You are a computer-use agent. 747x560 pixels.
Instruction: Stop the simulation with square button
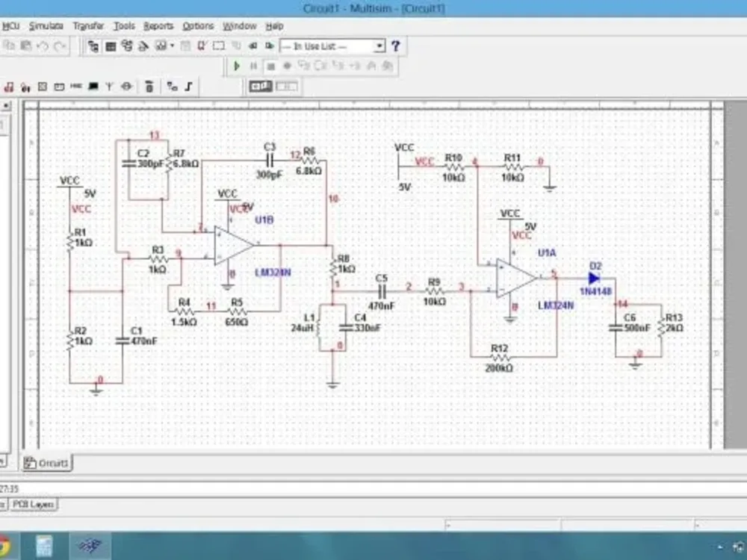(270, 66)
